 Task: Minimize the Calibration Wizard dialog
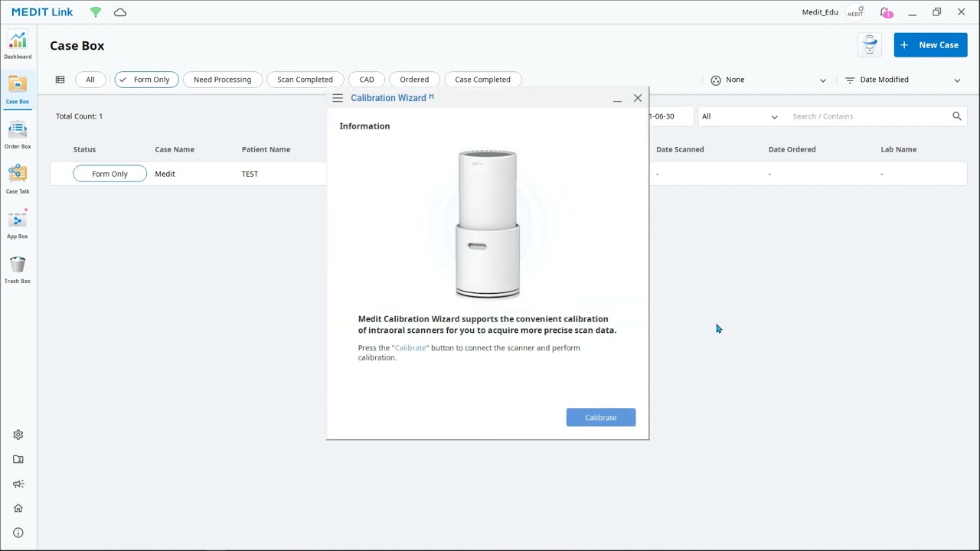pyautogui.click(x=617, y=98)
